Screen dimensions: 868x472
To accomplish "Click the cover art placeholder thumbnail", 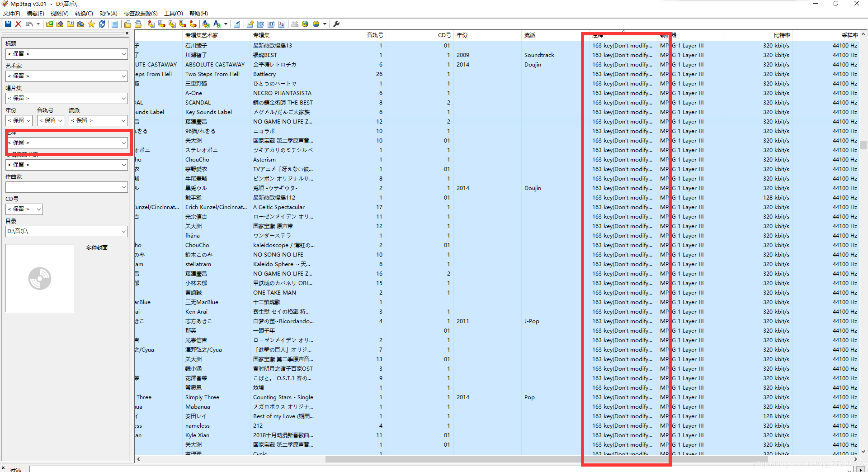I will click(x=40, y=278).
